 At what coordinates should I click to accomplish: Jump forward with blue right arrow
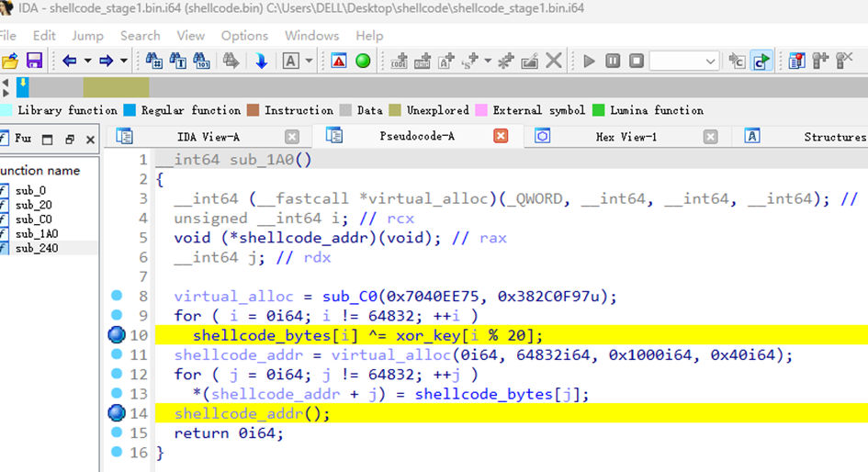106,61
